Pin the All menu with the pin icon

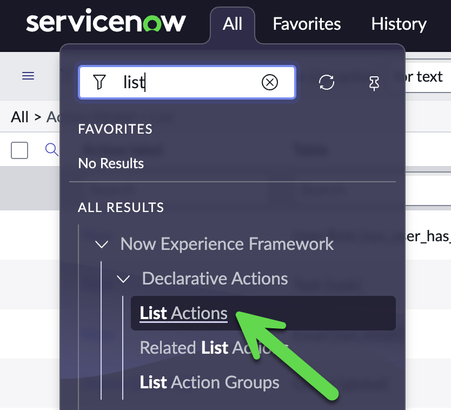pos(374,83)
